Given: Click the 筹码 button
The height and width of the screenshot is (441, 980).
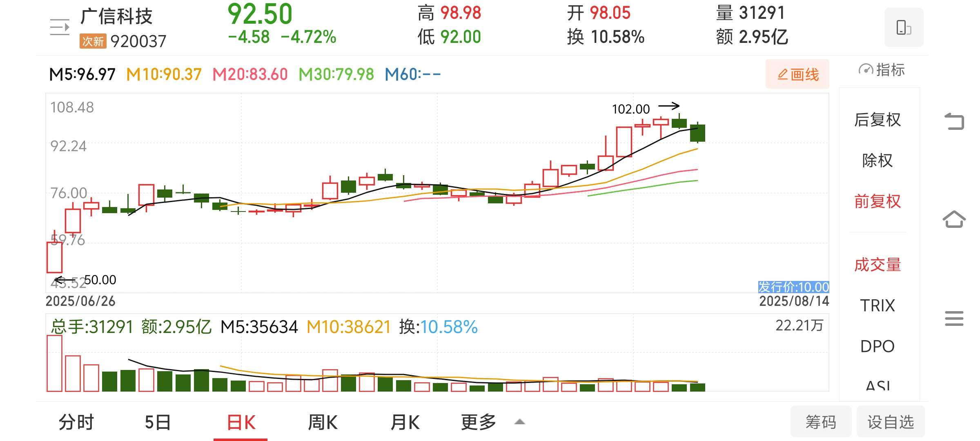Looking at the screenshot, I should coord(821,422).
